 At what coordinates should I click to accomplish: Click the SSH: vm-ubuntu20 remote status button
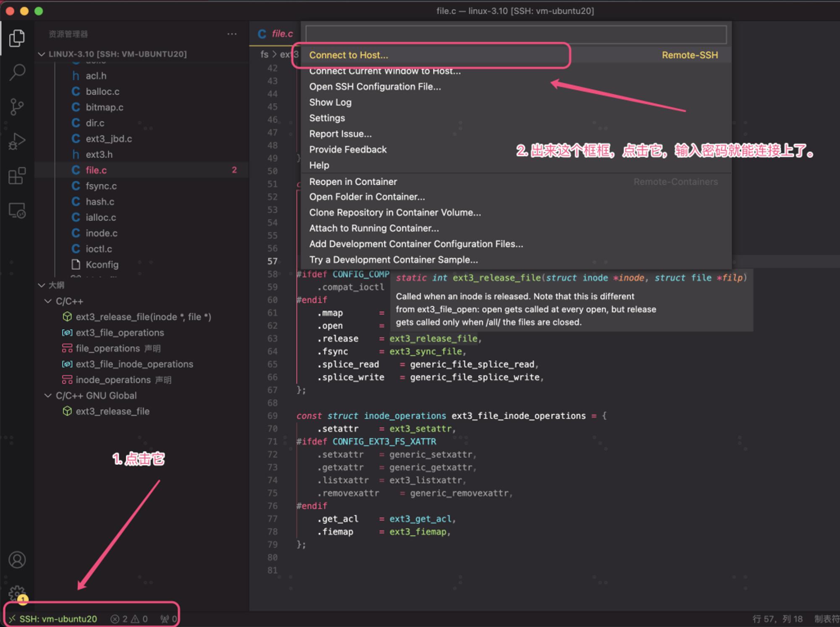[53, 619]
